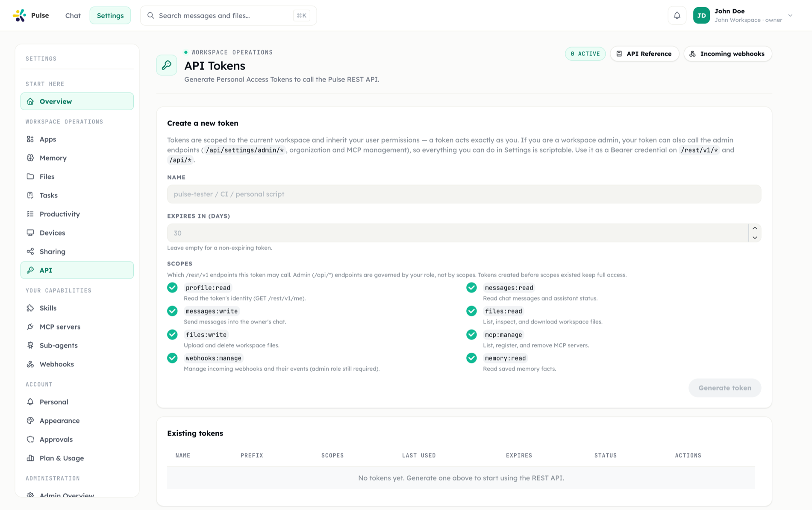Click the Appearance palette icon
This screenshot has height=510, width=812.
[30, 421]
